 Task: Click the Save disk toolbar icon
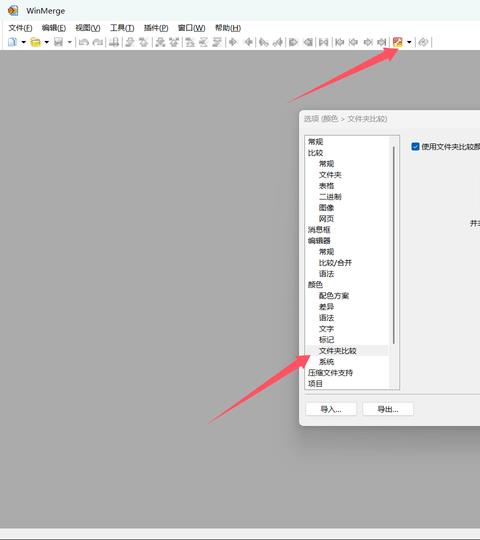(59, 42)
